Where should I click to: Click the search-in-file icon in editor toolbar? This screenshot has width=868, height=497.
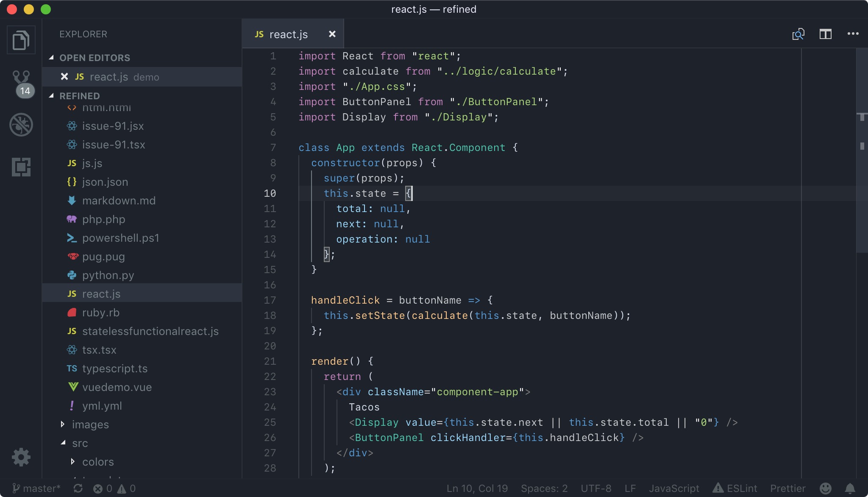(x=798, y=34)
